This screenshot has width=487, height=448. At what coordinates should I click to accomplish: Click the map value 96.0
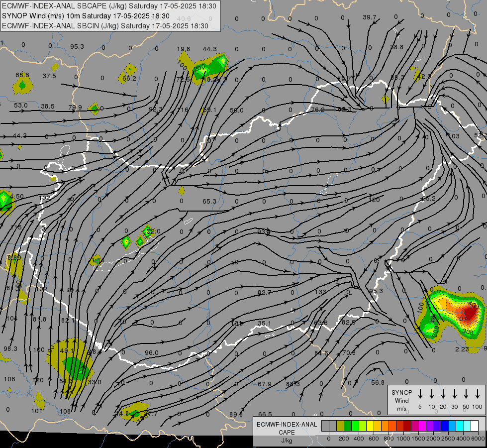tap(152, 353)
